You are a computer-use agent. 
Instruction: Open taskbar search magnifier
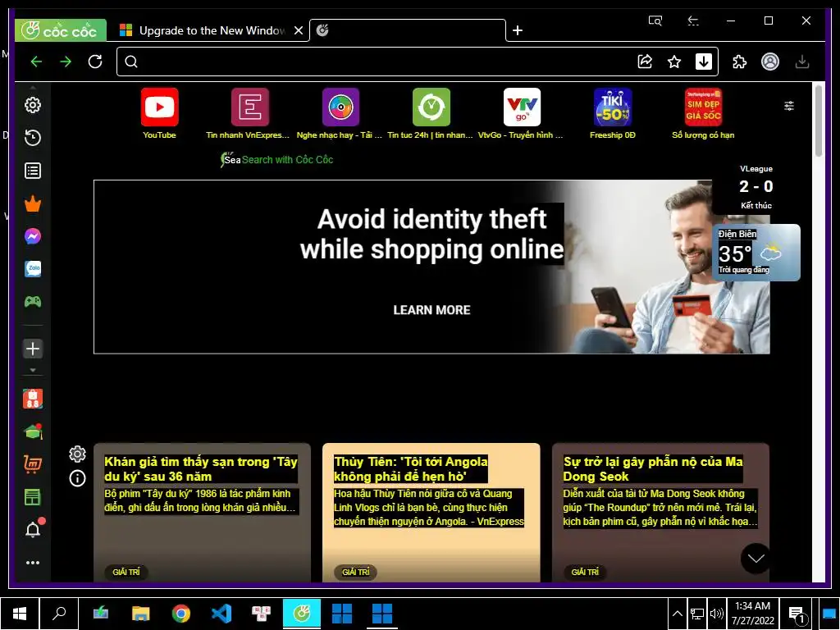coord(59,614)
